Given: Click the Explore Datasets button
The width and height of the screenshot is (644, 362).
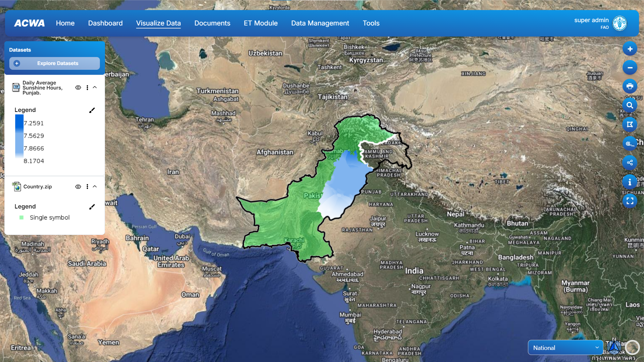Looking at the screenshot, I should coord(55,63).
